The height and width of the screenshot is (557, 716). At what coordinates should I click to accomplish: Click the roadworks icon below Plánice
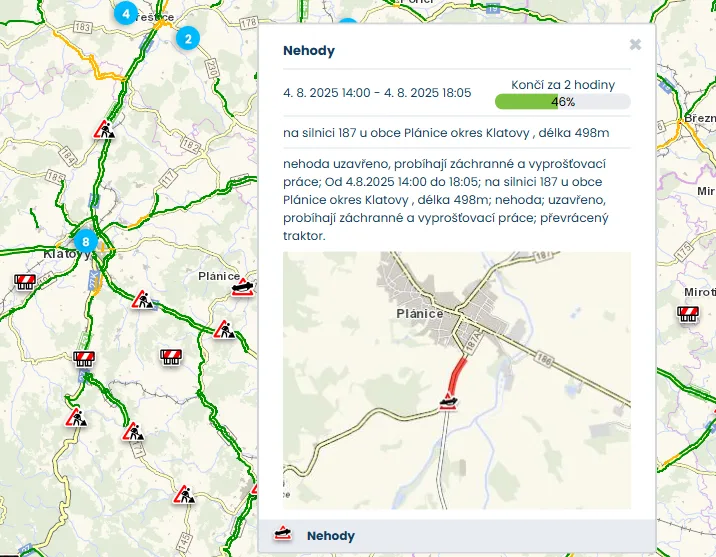[224, 329]
